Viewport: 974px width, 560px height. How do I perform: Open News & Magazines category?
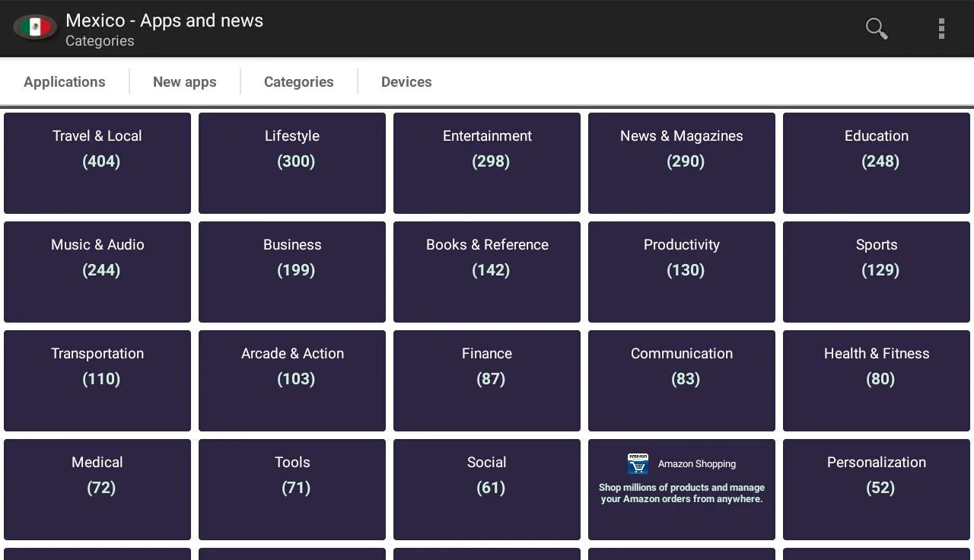[x=682, y=163]
